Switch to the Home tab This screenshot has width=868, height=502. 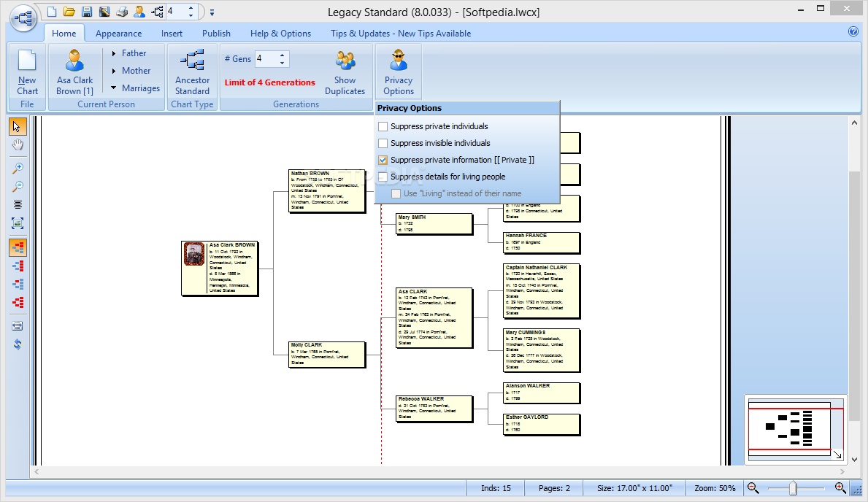click(64, 34)
